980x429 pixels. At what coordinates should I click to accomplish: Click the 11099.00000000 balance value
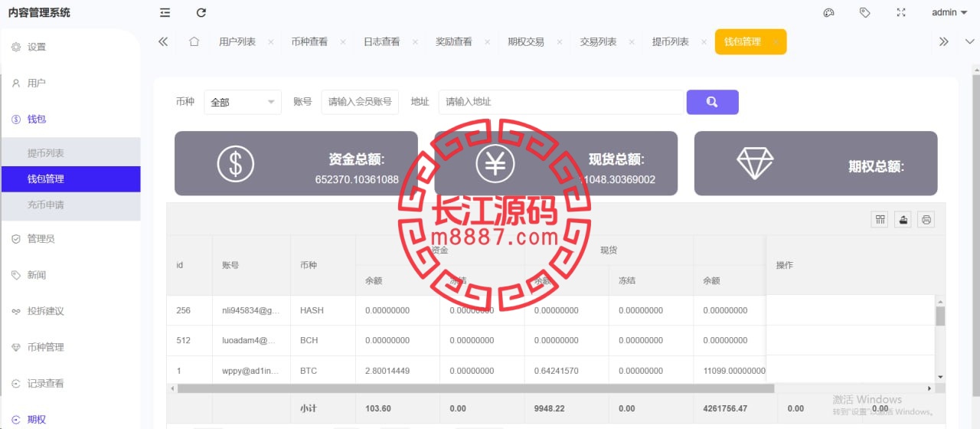(x=734, y=371)
